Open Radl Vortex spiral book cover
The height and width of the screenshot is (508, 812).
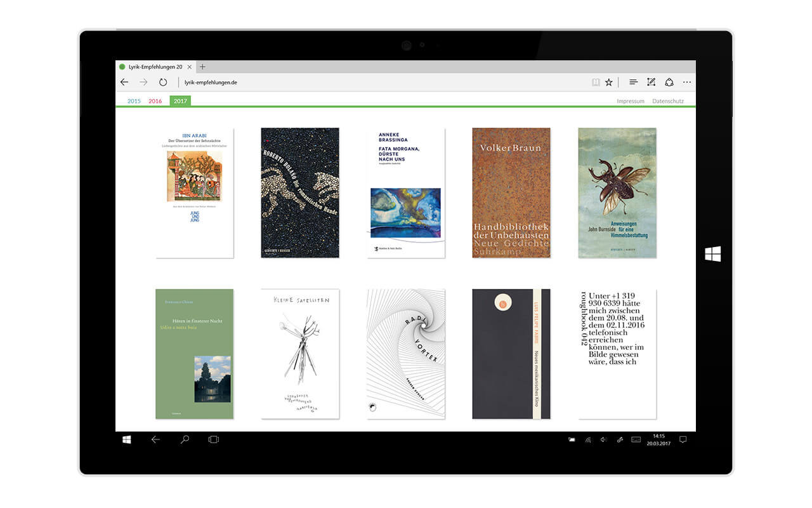click(x=406, y=354)
